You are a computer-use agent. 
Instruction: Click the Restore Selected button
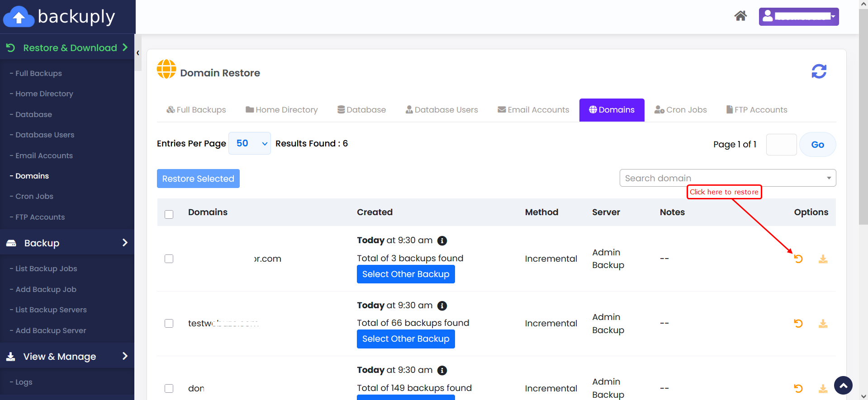coord(198,179)
